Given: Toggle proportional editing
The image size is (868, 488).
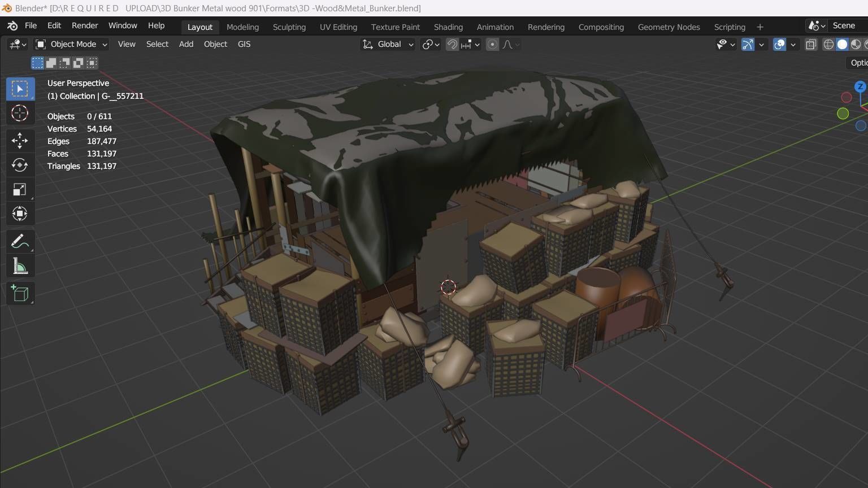Looking at the screenshot, I should [x=492, y=44].
